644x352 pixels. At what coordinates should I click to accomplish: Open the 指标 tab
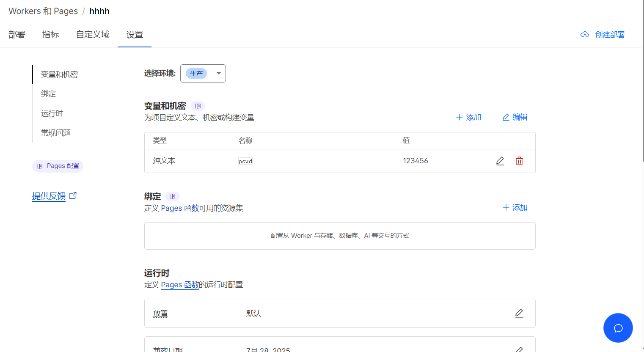pos(50,35)
